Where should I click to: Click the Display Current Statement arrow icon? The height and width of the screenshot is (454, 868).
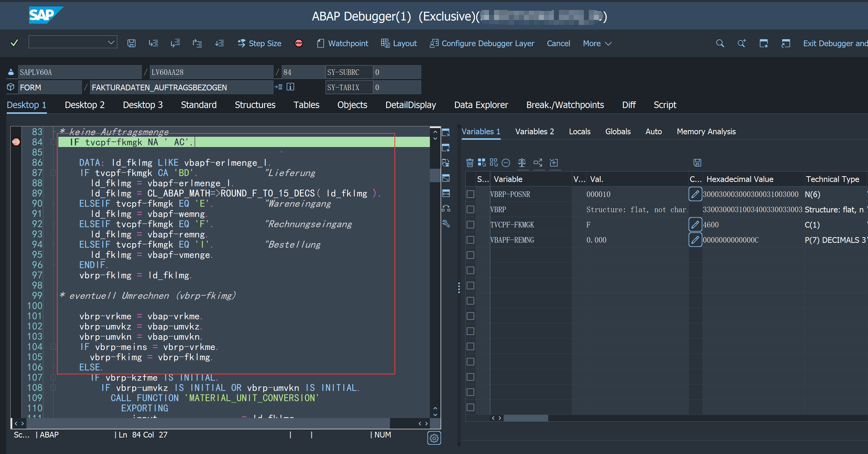278,87
